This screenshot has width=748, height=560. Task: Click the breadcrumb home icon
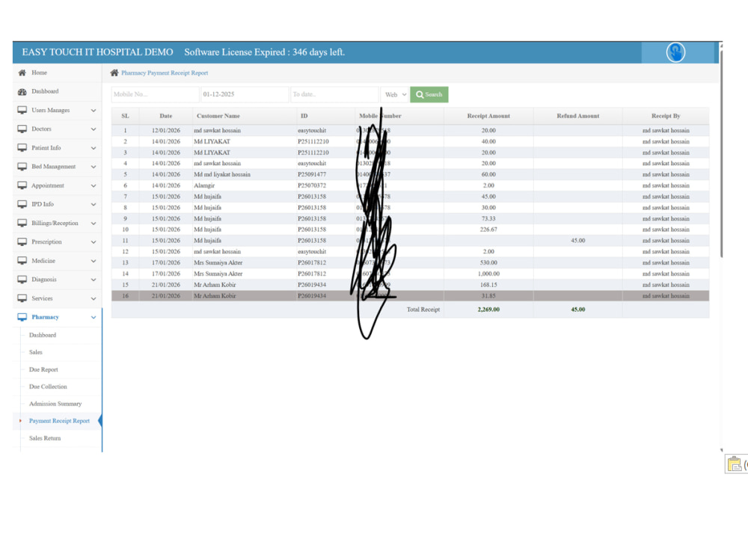[x=114, y=73]
